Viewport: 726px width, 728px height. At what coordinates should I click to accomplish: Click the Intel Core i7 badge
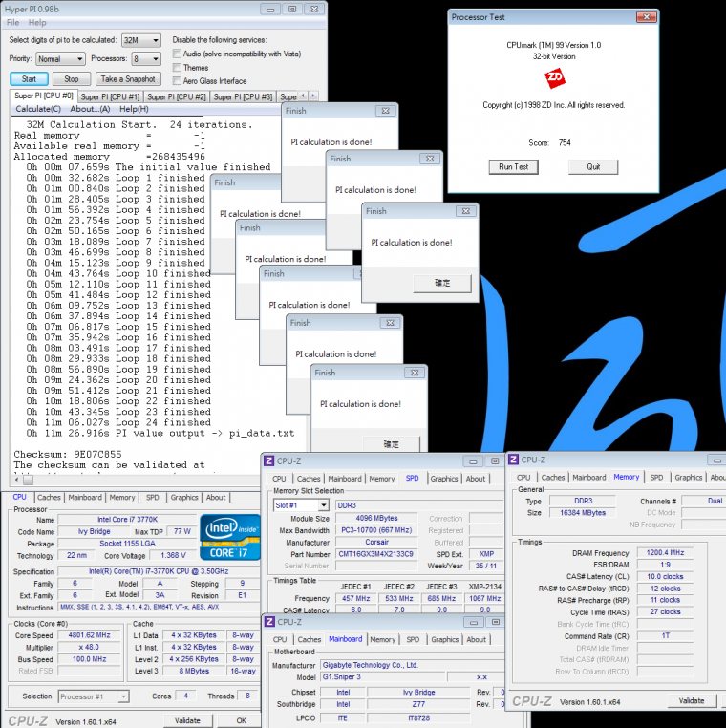(229, 536)
